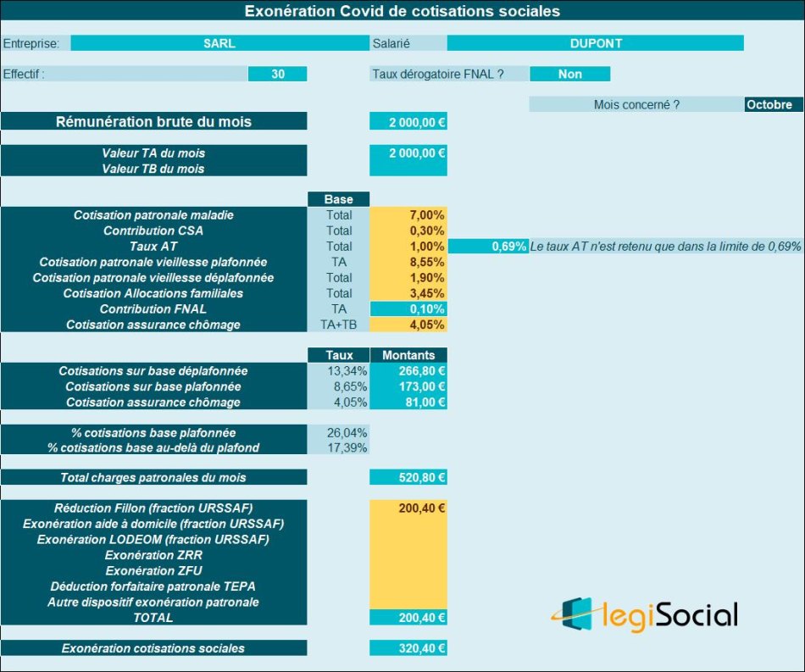Select the Taux AT yellow cell 1,00%

tap(408, 247)
